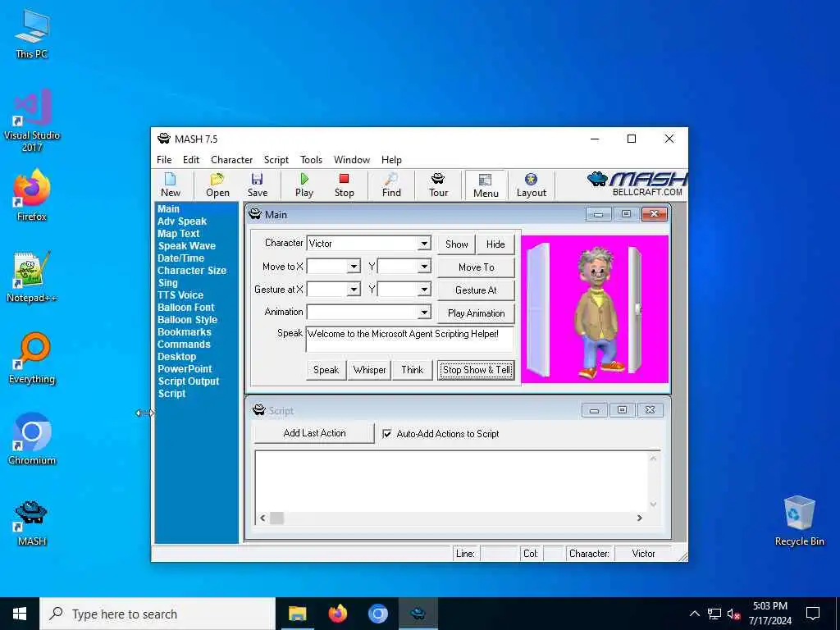Select the MASH desktop shortcut
Image resolution: width=840 pixels, height=630 pixels.
pos(32,523)
